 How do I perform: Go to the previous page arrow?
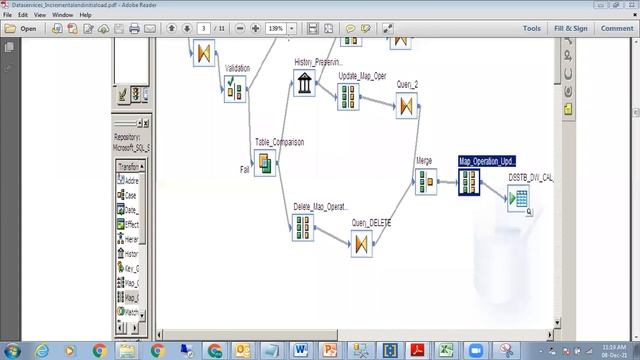pos(172,28)
